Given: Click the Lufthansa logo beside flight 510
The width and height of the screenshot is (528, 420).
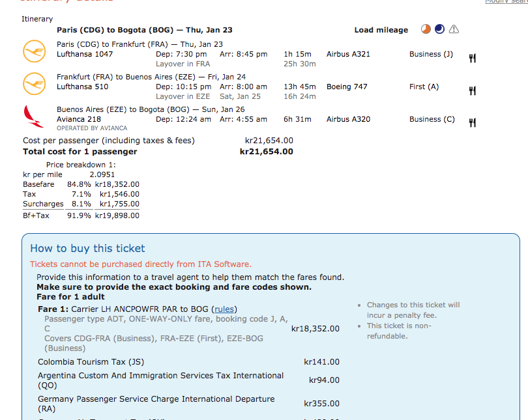Looking at the screenshot, I should tap(34, 84).
